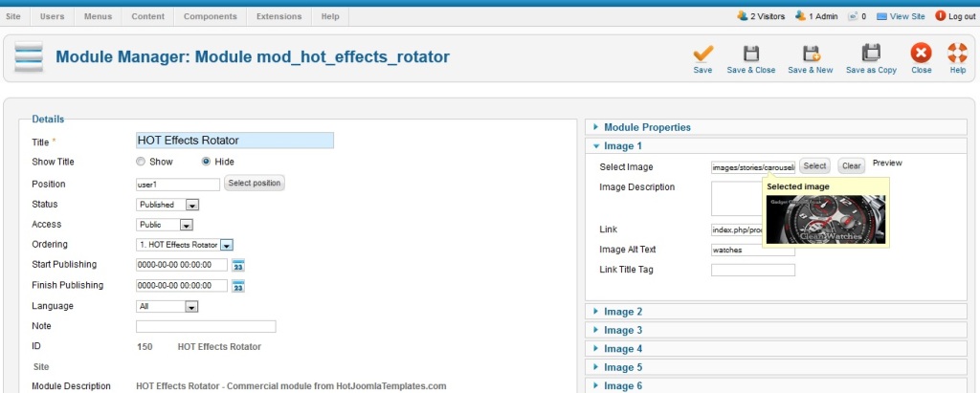Click the Link Title Tag field
The height and width of the screenshot is (393, 980).
(x=753, y=270)
